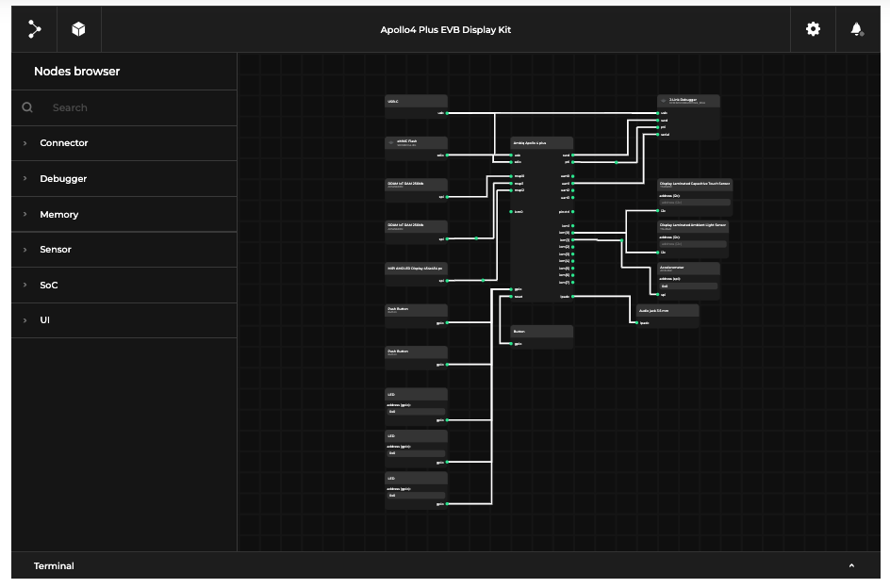
Task: Open notifications bell icon
Action: click(856, 29)
